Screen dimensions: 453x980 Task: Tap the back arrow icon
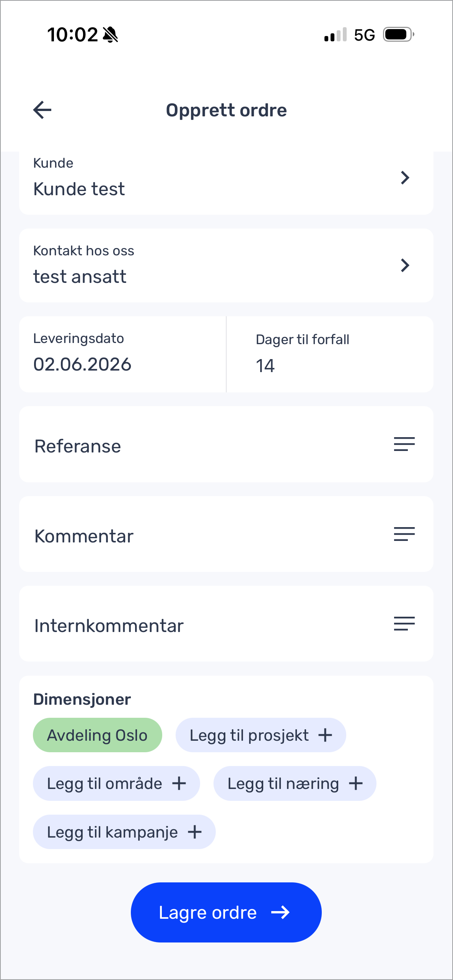coord(42,110)
